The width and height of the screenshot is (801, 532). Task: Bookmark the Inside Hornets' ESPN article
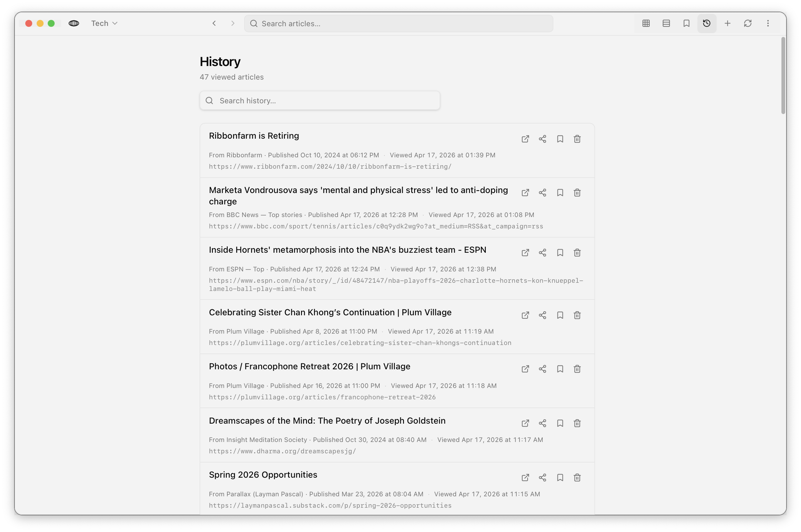(560, 253)
